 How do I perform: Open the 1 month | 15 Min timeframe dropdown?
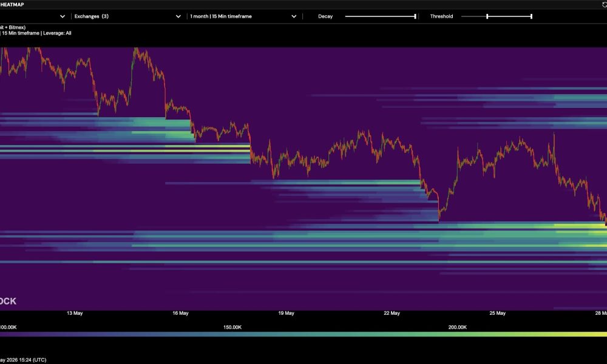[x=243, y=16]
